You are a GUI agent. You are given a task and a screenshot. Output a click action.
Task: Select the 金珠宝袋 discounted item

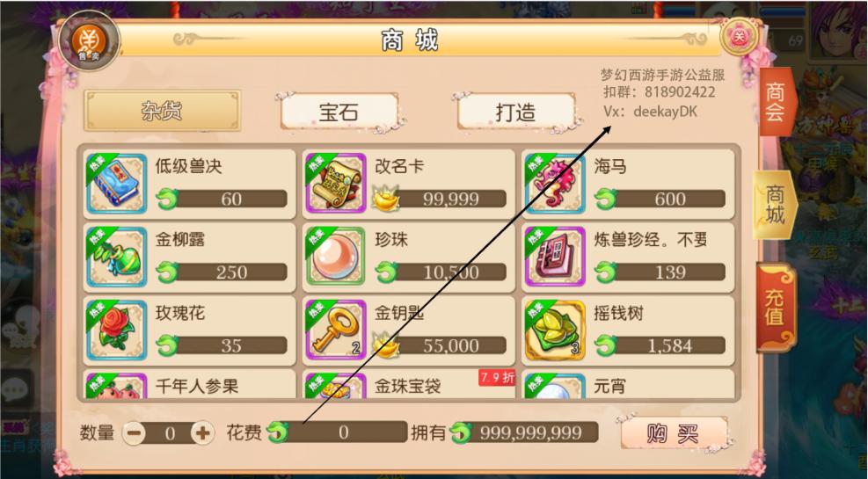pos(409,384)
